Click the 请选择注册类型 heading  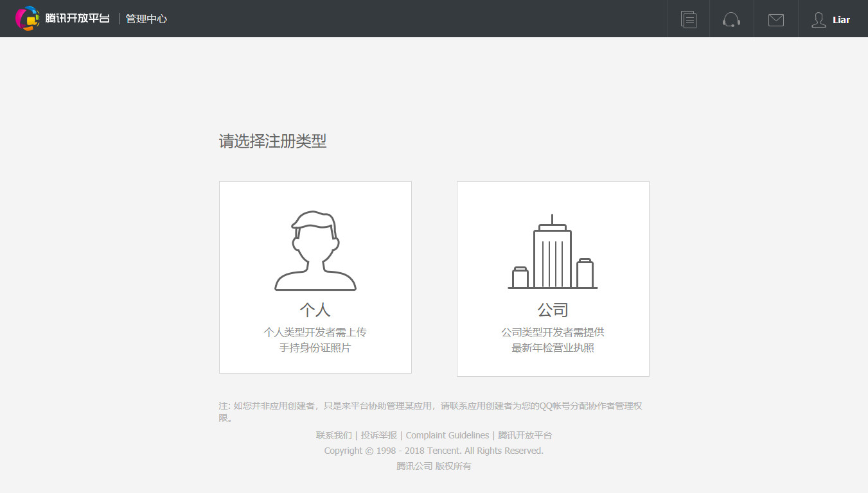pyautogui.click(x=273, y=141)
